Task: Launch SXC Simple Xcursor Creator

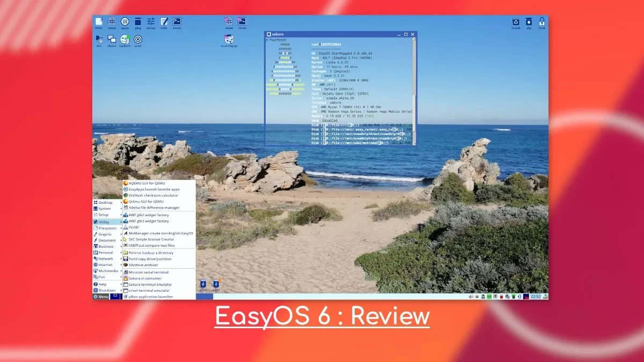Action: tap(159, 239)
